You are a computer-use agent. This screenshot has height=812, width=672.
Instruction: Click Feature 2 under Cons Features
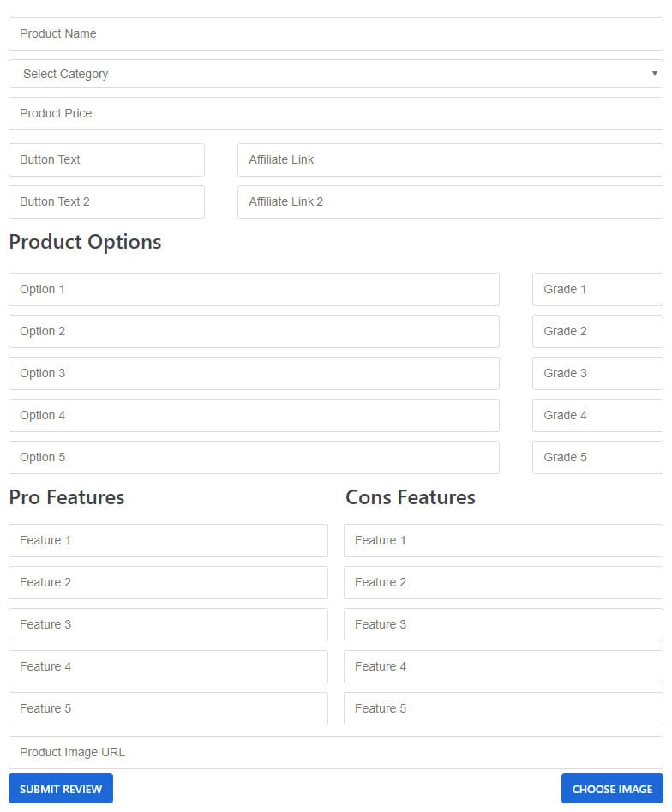click(x=503, y=583)
